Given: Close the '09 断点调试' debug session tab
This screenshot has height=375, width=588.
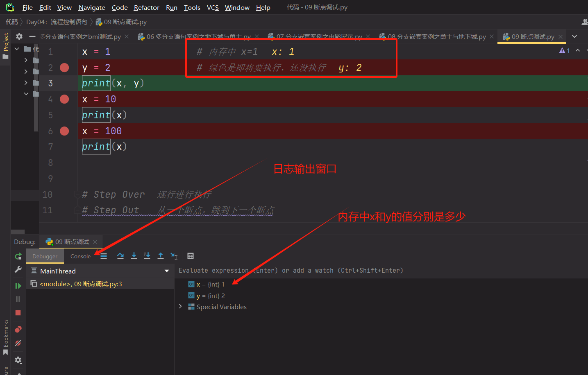Looking at the screenshot, I should pyautogui.click(x=95, y=242).
